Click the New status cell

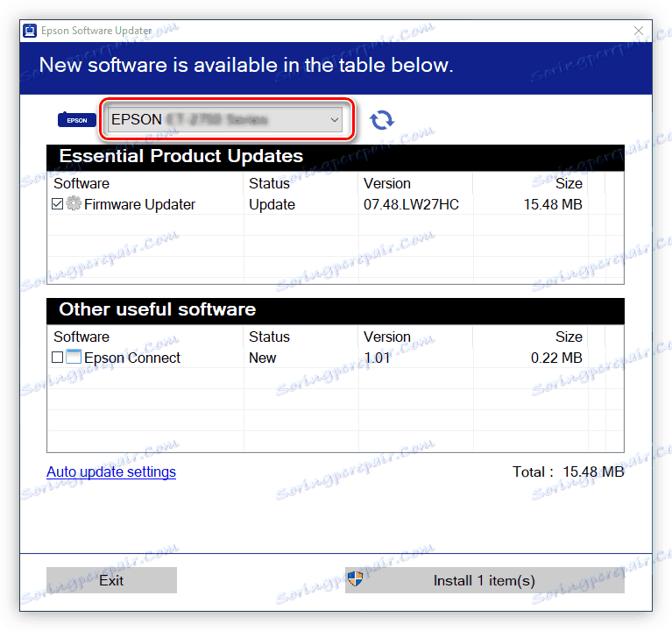click(x=262, y=358)
